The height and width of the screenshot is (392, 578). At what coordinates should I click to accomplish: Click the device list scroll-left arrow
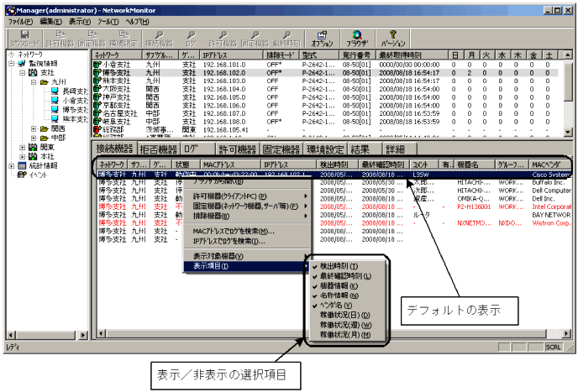coord(102,334)
